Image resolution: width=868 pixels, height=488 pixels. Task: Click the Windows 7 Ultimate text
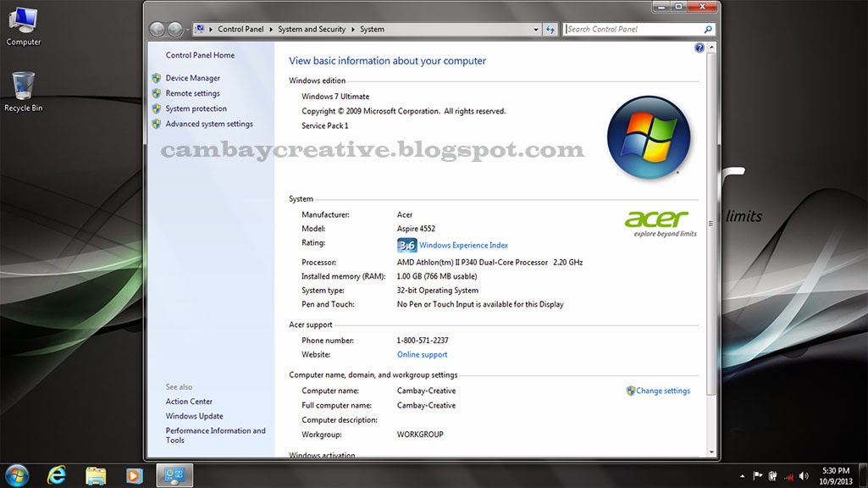point(335,97)
